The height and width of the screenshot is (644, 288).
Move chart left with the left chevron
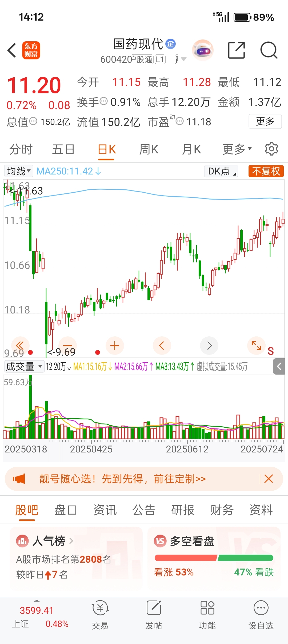click(162, 345)
